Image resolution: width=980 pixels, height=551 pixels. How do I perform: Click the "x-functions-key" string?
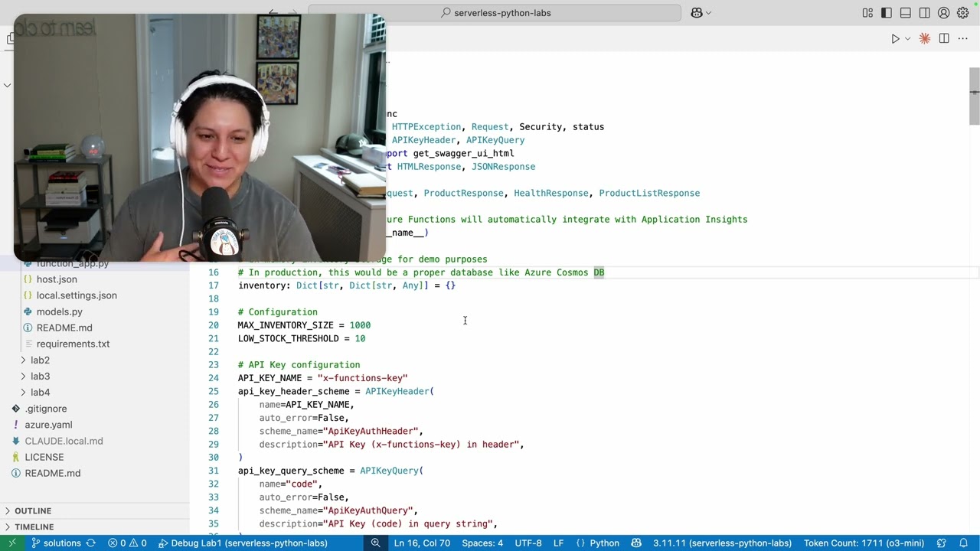(362, 378)
